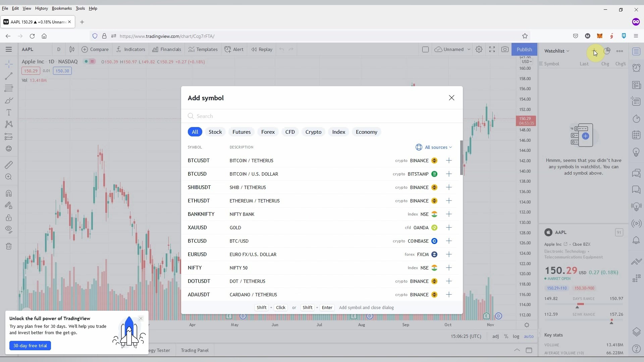Toggle auto scale on price axis
Viewport: 644px width, 362px height.
tap(529, 336)
